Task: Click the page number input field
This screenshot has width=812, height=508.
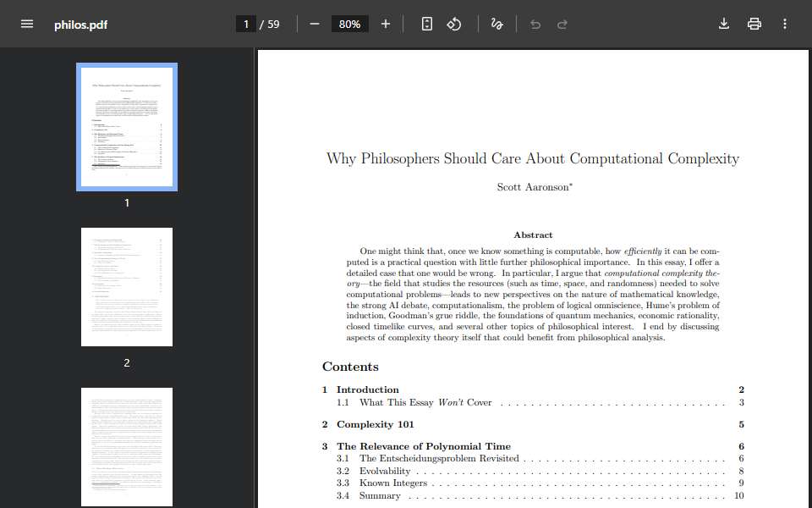Action: pyautogui.click(x=246, y=24)
